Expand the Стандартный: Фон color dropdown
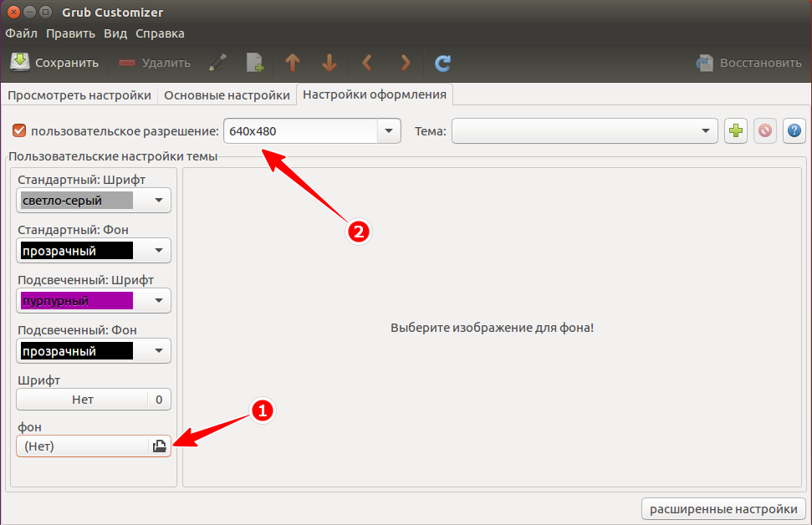This screenshot has width=812, height=525. pyautogui.click(x=158, y=251)
